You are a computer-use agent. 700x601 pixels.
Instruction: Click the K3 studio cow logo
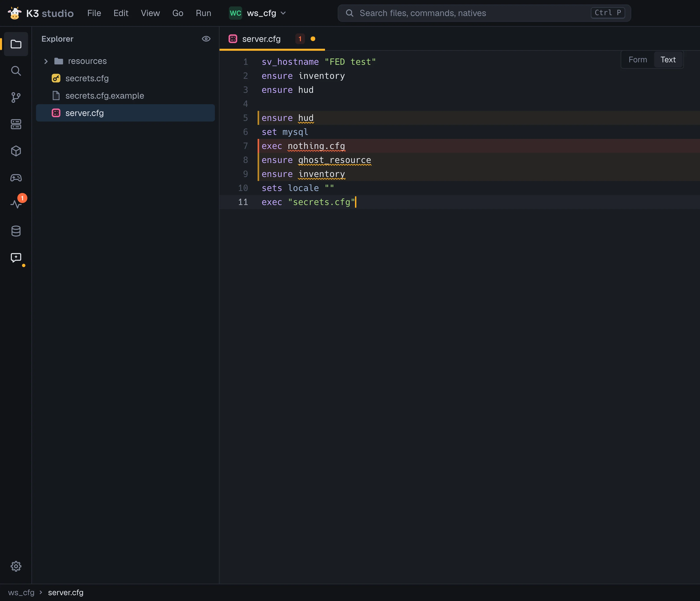[x=14, y=13]
